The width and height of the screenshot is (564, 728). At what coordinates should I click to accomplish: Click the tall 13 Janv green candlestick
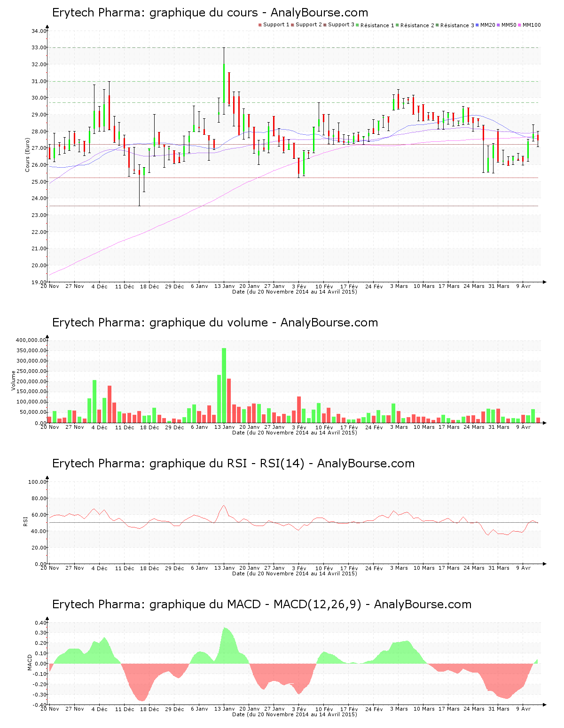[224, 81]
